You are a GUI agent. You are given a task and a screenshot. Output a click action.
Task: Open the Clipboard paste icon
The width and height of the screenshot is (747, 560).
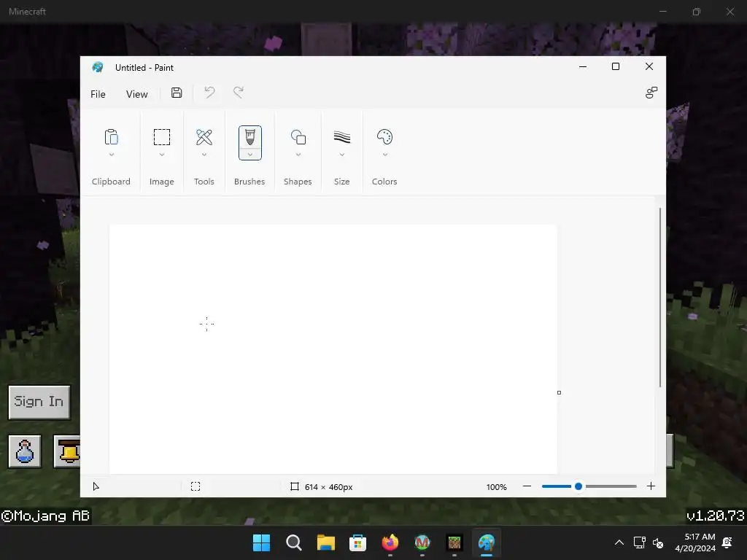111,137
